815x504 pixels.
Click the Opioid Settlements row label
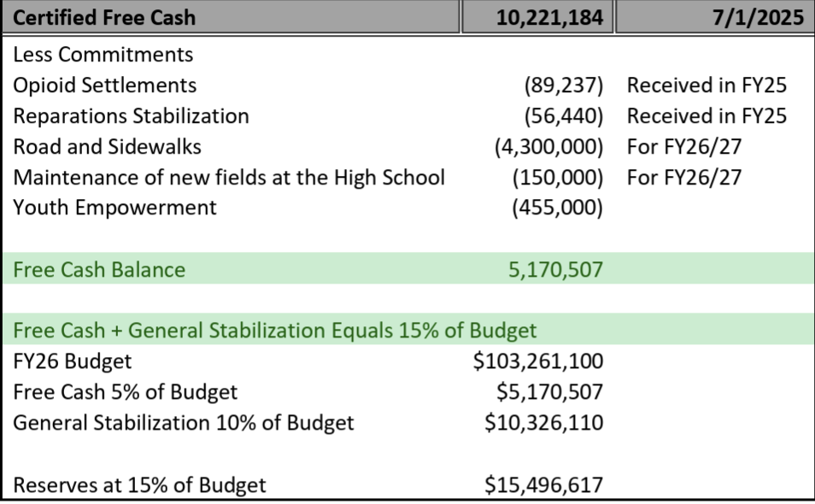tap(105, 85)
